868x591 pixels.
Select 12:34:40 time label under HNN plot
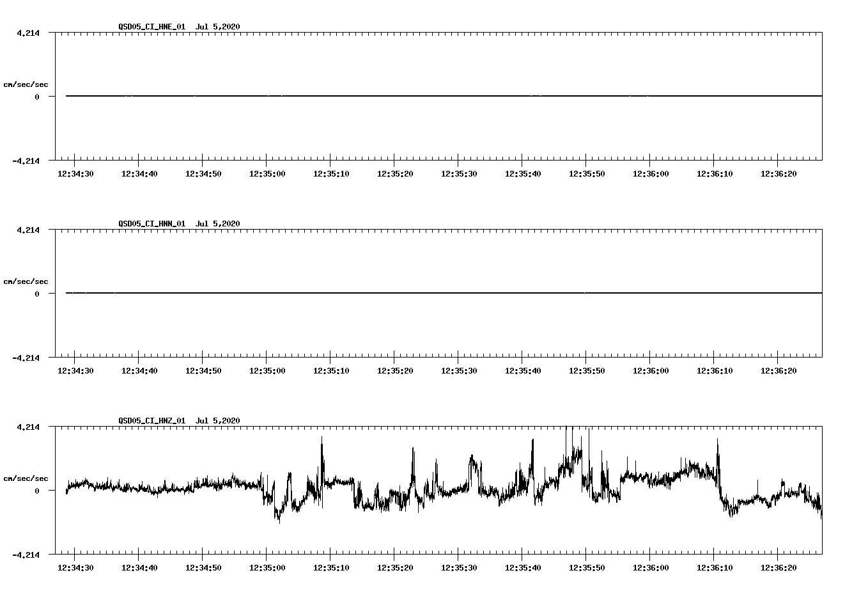(139, 371)
